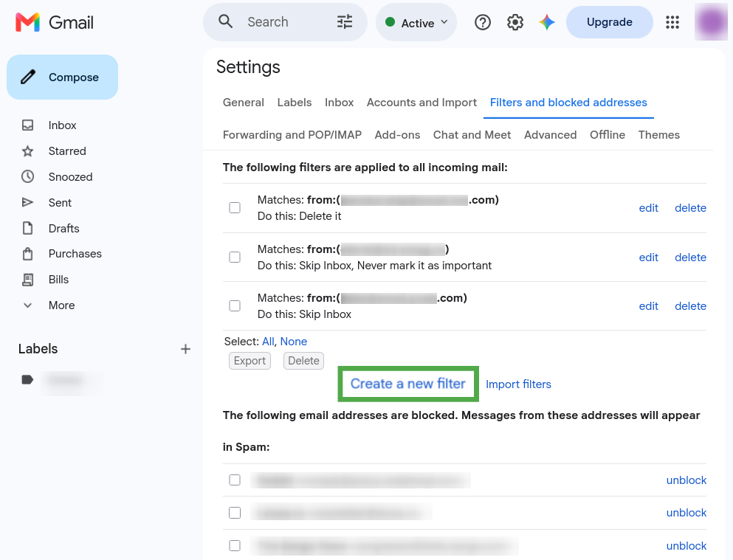
Task: Click the Snoozed clock icon
Action: point(27,176)
